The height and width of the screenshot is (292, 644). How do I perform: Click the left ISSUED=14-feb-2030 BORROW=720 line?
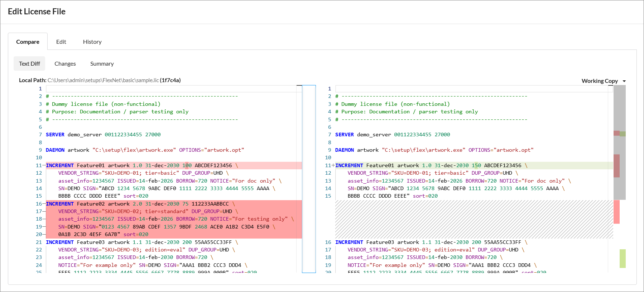pos(136,257)
